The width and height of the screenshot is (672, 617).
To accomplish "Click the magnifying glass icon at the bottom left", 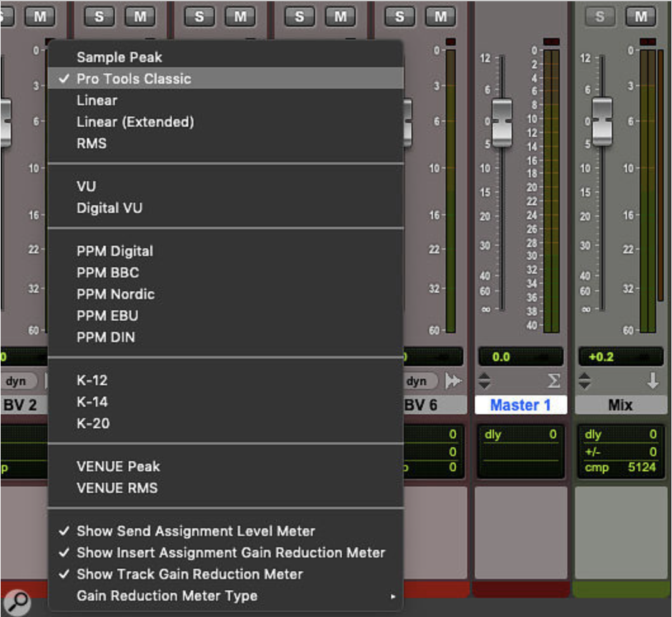I will pos(16,602).
